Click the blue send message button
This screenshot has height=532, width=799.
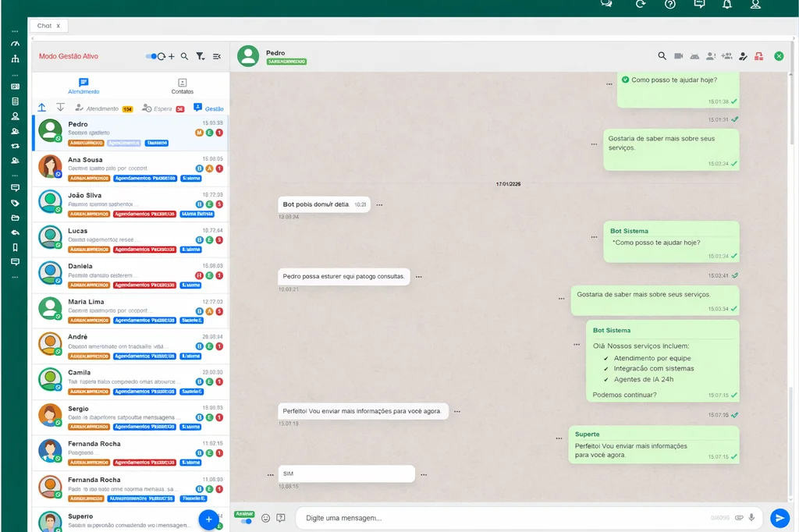(779, 518)
